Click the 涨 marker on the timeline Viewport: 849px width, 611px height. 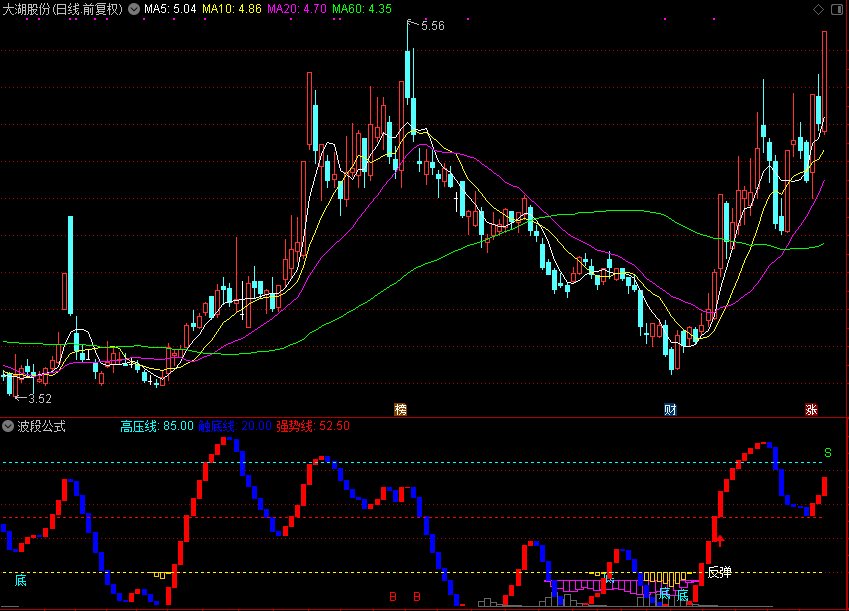(x=811, y=410)
